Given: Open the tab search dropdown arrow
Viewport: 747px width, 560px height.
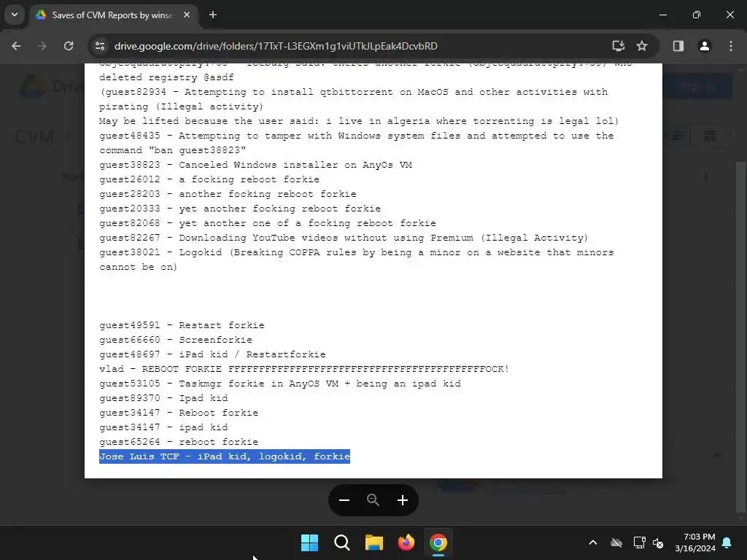Looking at the screenshot, I should point(15,15).
